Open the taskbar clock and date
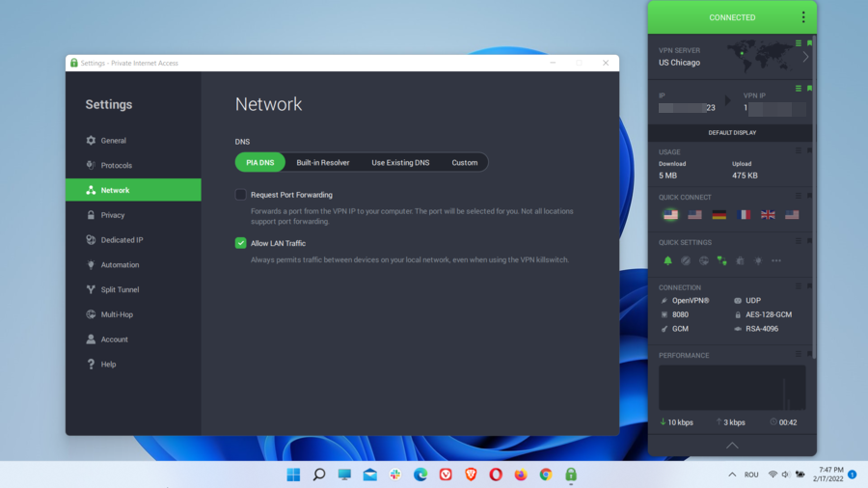Viewport: 868px width, 488px height. click(829, 474)
